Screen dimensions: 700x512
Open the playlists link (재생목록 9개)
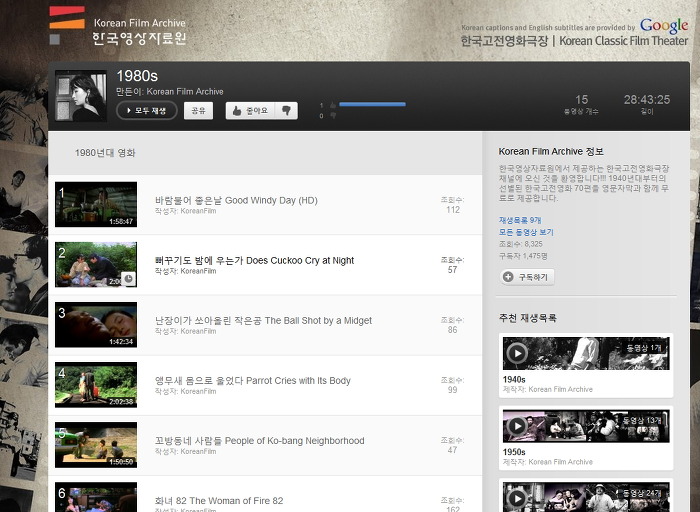[520, 220]
